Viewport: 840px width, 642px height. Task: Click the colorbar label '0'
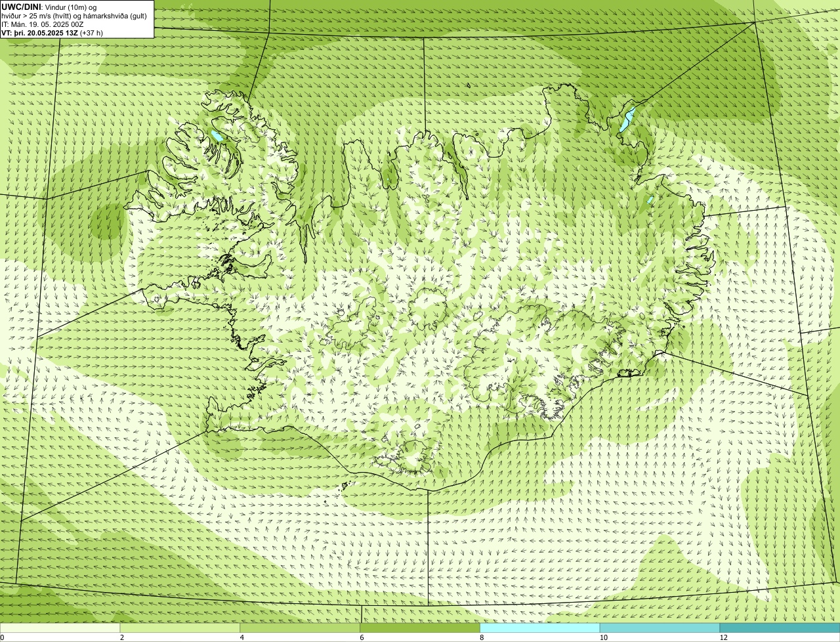click(2, 637)
